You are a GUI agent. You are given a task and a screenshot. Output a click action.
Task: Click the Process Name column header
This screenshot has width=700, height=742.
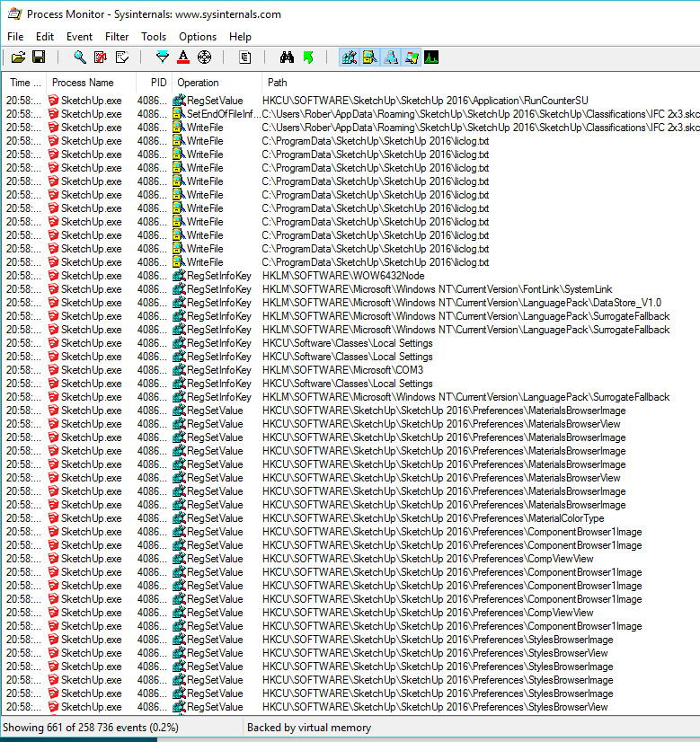point(83,83)
